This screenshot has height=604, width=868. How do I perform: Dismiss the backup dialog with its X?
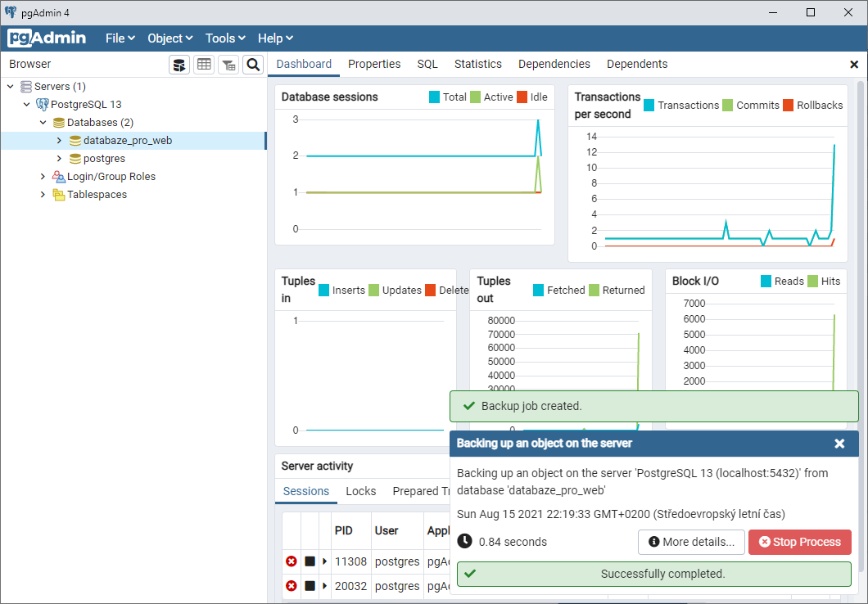click(x=839, y=444)
